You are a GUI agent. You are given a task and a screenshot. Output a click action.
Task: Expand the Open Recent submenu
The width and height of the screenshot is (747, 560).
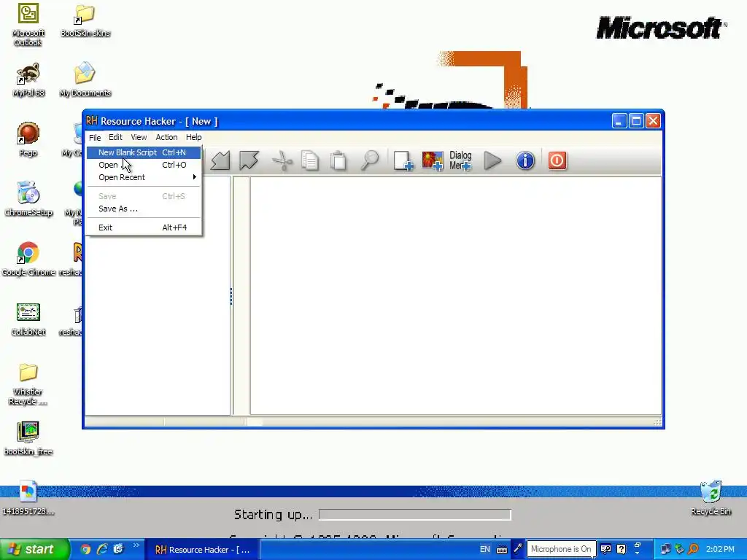pyautogui.click(x=144, y=177)
